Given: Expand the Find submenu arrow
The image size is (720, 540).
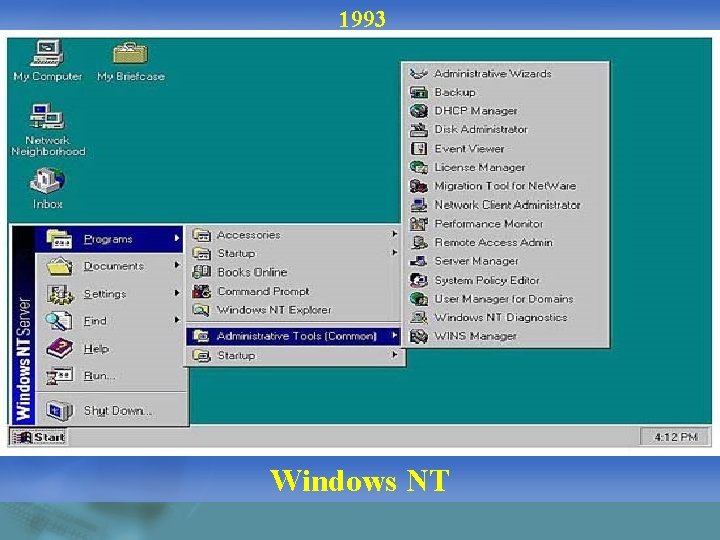Looking at the screenshot, I should [177, 320].
